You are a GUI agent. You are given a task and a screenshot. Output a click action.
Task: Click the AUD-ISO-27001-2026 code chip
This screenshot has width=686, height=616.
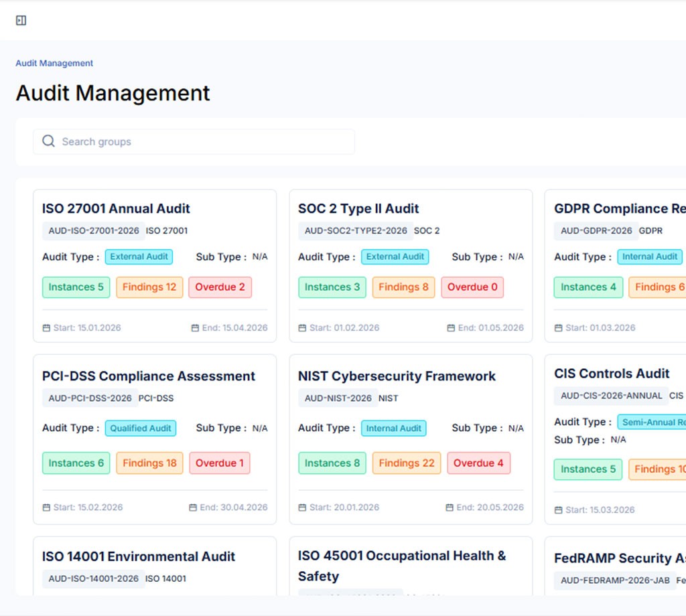click(x=94, y=231)
